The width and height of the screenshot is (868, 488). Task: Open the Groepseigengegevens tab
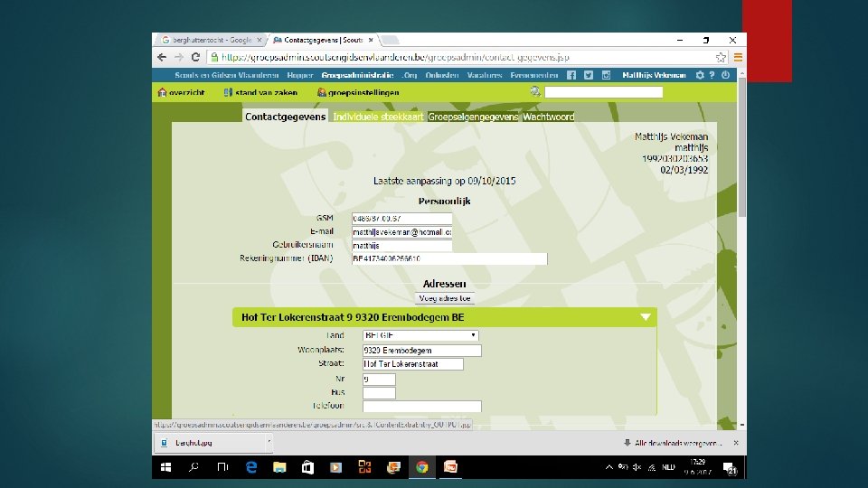tap(473, 117)
